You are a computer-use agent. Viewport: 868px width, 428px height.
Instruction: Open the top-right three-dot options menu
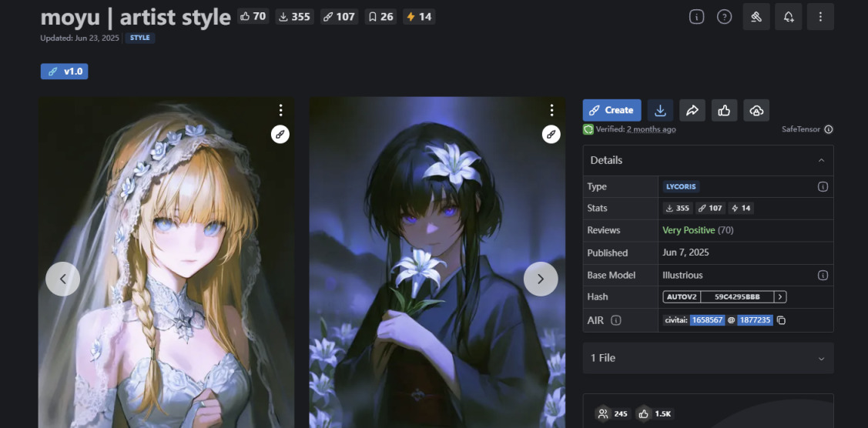tap(820, 17)
